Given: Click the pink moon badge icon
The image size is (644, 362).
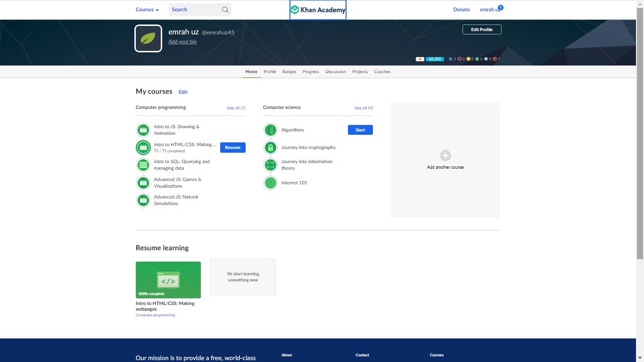Looking at the screenshot, I should [460, 59].
